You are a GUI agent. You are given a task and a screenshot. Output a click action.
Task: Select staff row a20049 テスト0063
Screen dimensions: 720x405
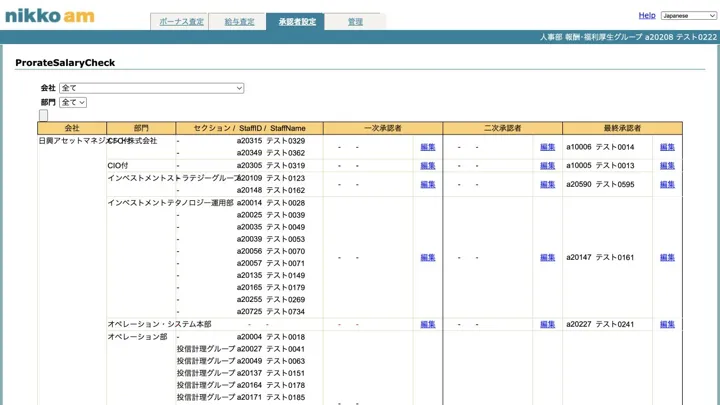click(x=271, y=361)
